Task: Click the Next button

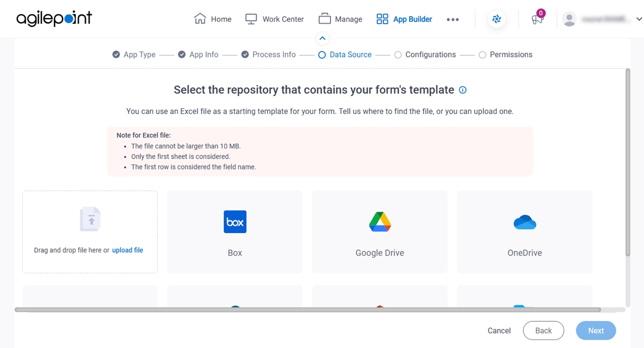Action: (596, 330)
